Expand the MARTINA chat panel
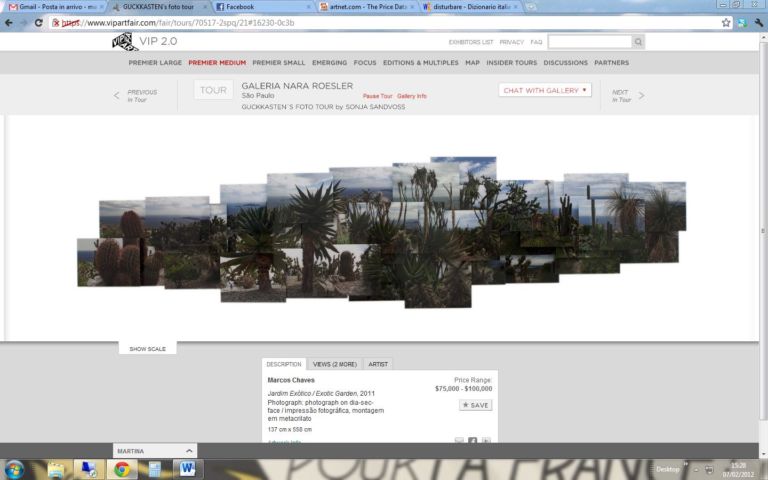768x480 pixels. [x=155, y=451]
